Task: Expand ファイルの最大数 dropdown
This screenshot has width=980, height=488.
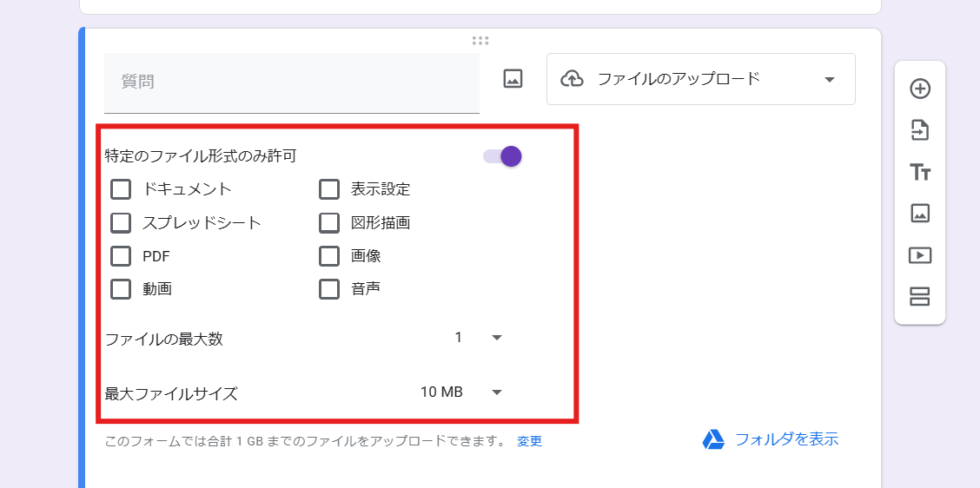Action: [x=479, y=338]
